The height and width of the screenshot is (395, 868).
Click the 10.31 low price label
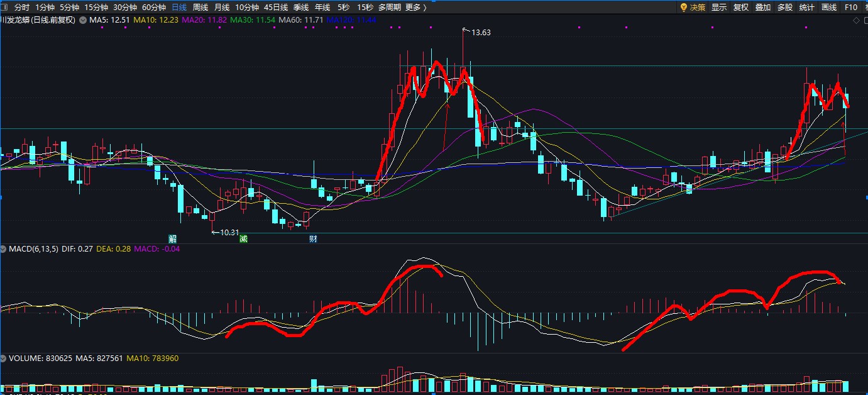pos(229,232)
